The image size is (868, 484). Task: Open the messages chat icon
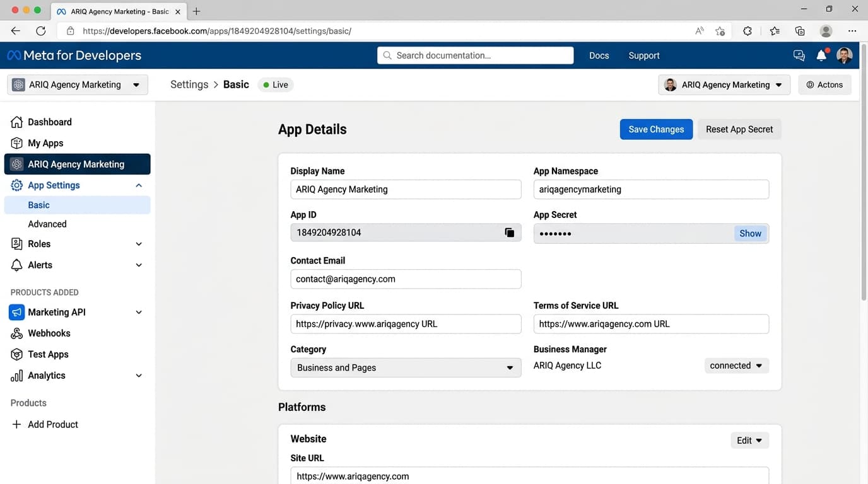pyautogui.click(x=799, y=55)
